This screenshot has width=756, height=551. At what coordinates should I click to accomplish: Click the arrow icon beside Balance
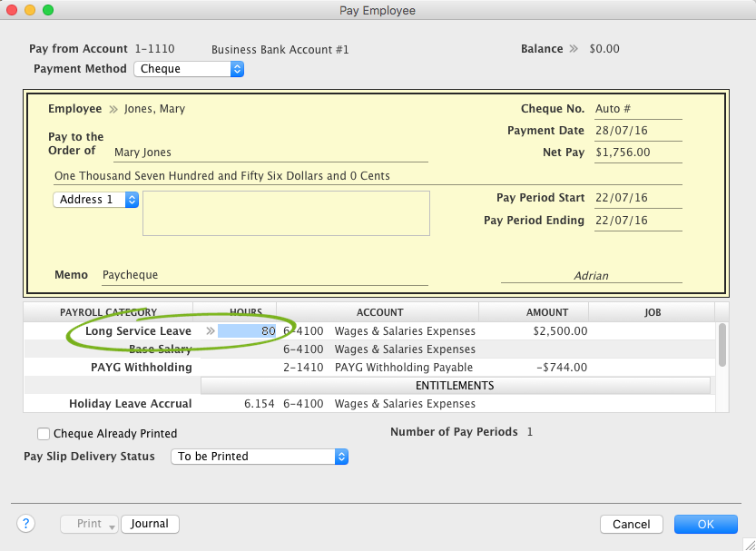pyautogui.click(x=574, y=49)
